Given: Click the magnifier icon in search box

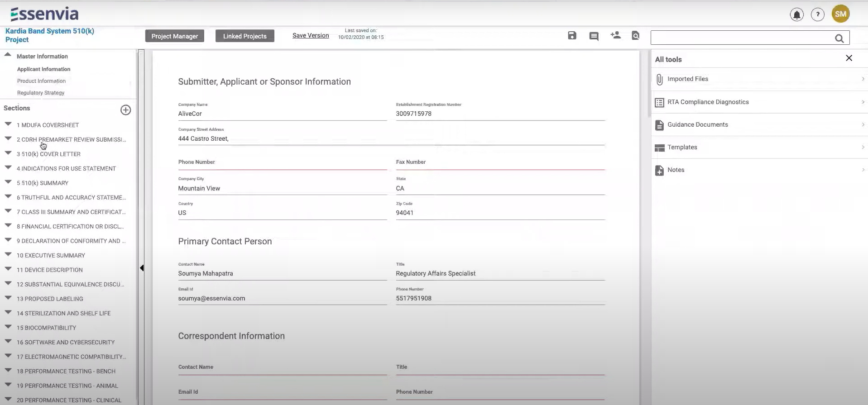Looking at the screenshot, I should (839, 38).
